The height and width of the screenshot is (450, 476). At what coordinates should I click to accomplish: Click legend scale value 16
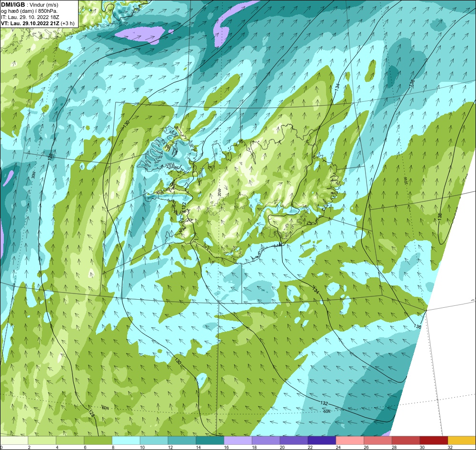coord(226,447)
